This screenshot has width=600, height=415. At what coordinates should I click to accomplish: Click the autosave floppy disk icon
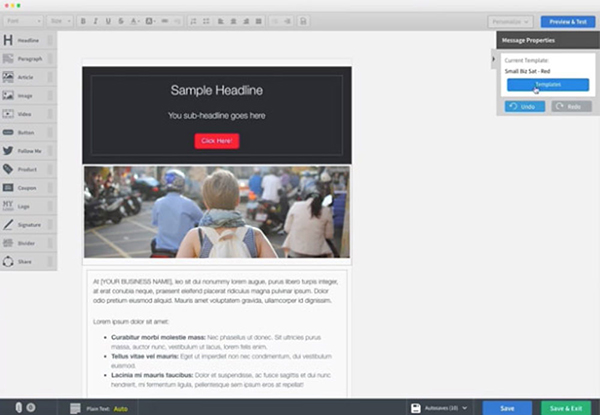(x=416, y=408)
